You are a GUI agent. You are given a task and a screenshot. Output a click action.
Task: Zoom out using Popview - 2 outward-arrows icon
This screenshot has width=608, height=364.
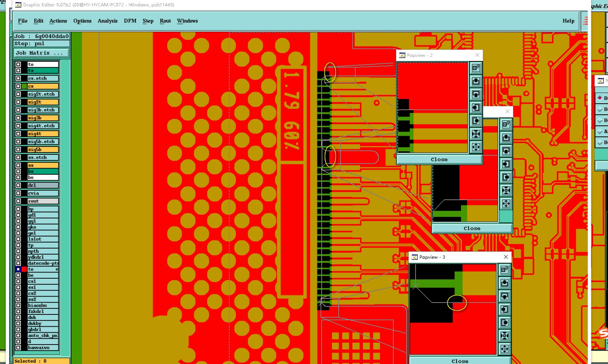476,147
